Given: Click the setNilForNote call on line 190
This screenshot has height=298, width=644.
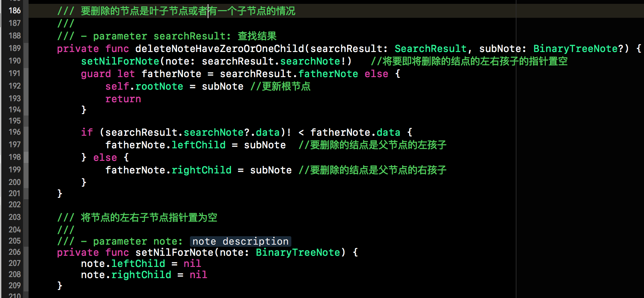Looking at the screenshot, I should tap(120, 61).
